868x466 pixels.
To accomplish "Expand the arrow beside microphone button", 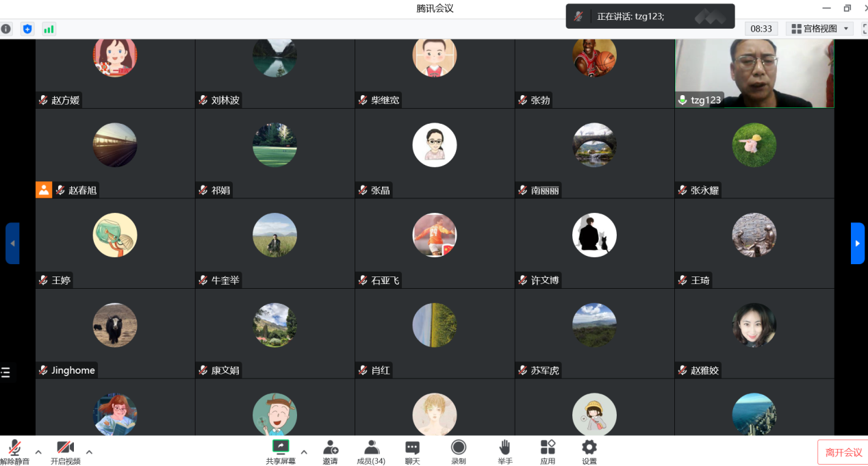I will [38, 452].
